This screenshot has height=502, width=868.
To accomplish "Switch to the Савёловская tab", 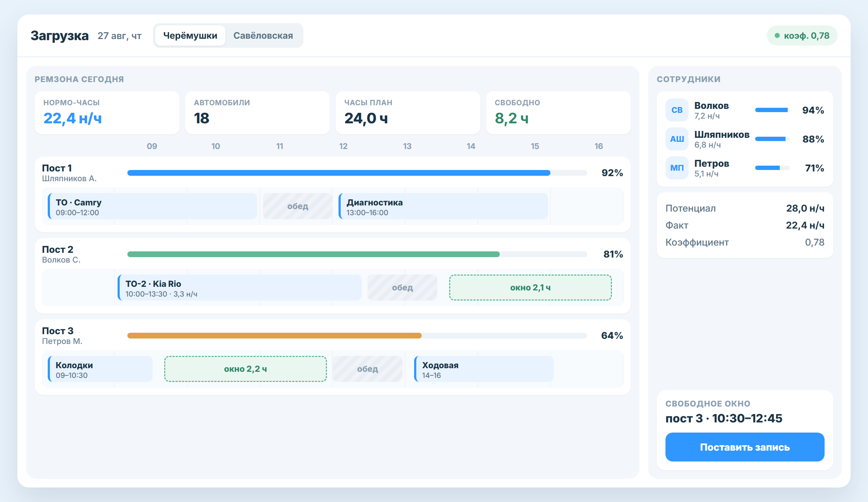I will point(263,35).
